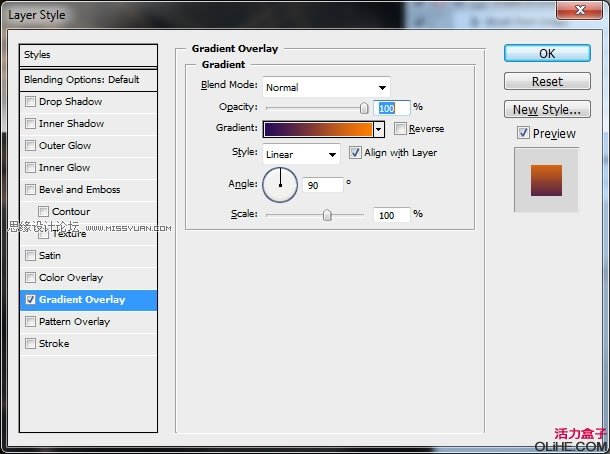Click the OK button
The height and width of the screenshot is (454, 610).
(547, 53)
